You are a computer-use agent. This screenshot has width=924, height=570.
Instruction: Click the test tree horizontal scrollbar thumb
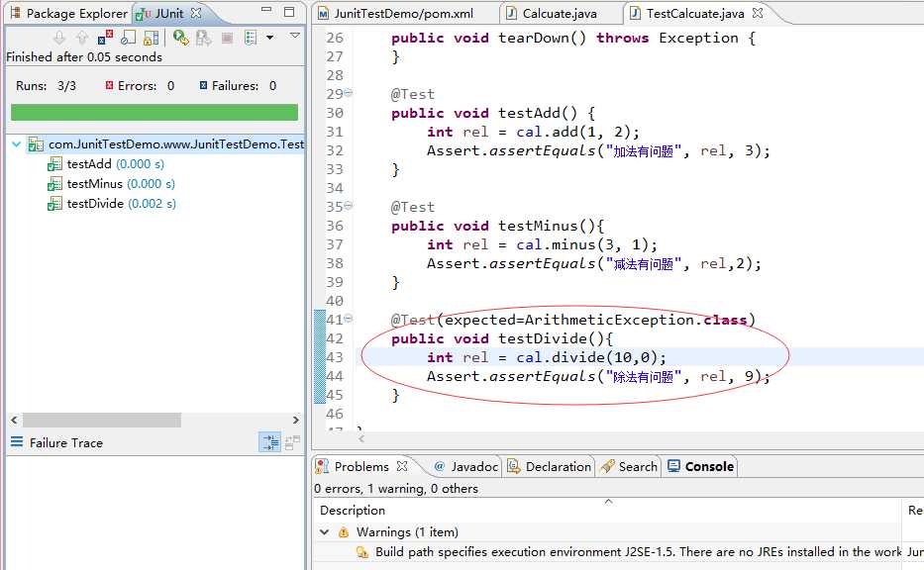pyautogui.click(x=101, y=420)
